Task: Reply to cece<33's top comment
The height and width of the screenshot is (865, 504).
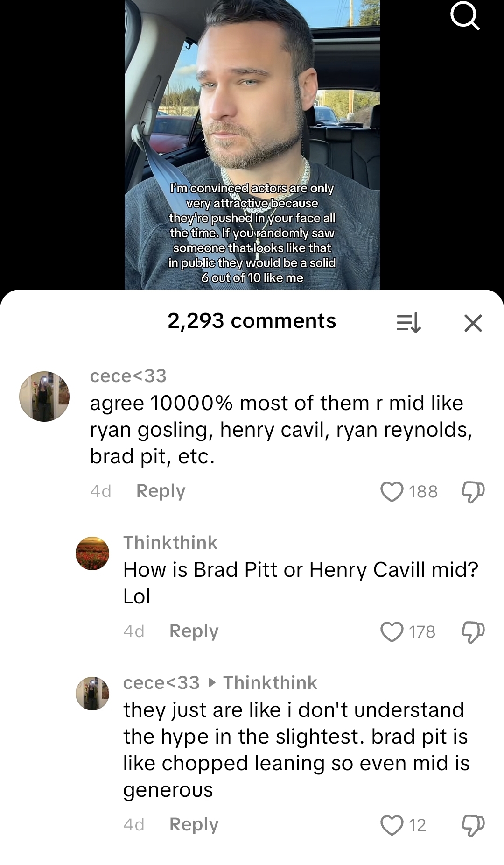Action: tap(161, 491)
